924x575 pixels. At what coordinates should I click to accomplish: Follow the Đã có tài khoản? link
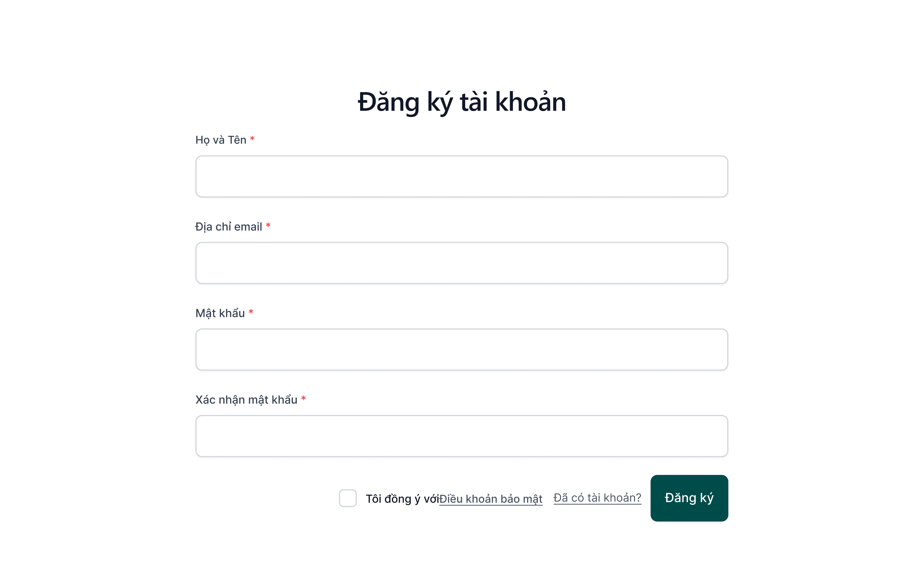(x=597, y=497)
